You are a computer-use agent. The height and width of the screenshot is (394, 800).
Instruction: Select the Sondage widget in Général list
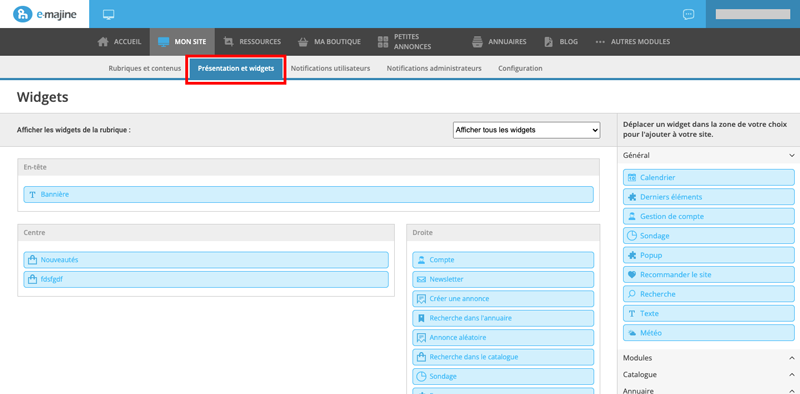click(x=709, y=236)
